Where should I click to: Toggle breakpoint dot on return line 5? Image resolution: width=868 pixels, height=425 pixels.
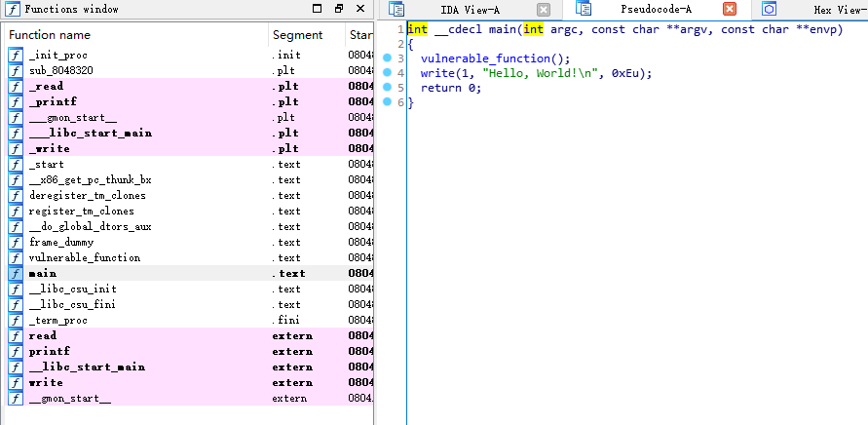[387, 88]
